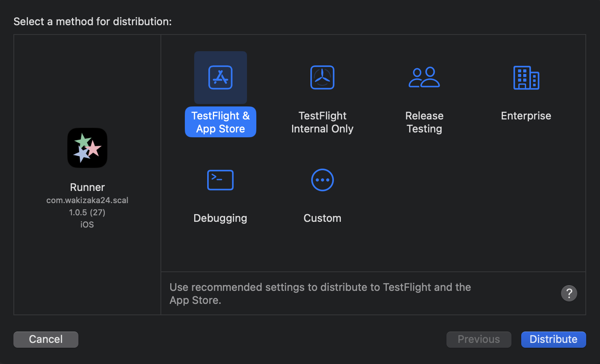Screen dimensions: 600x364
Task: Go back with the Previous button
Action: tap(479, 339)
